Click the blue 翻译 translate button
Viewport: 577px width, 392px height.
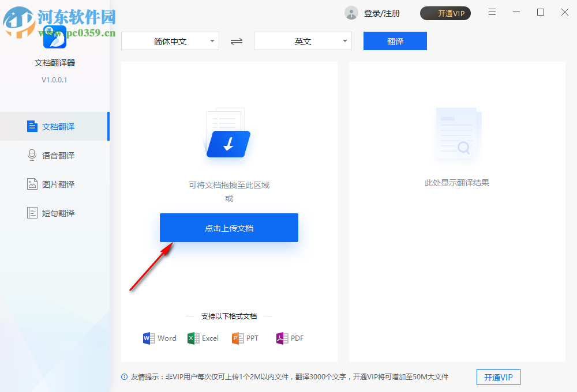[x=395, y=41]
